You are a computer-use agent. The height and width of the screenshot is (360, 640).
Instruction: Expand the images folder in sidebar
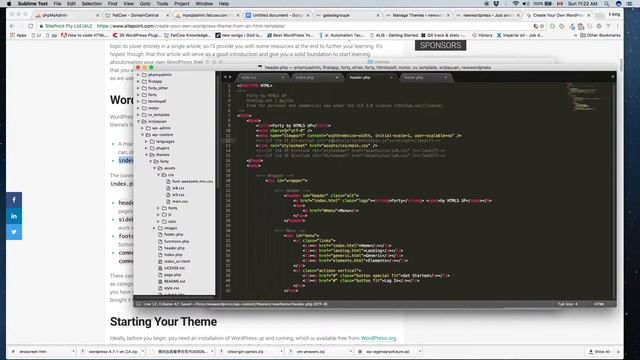point(155,228)
